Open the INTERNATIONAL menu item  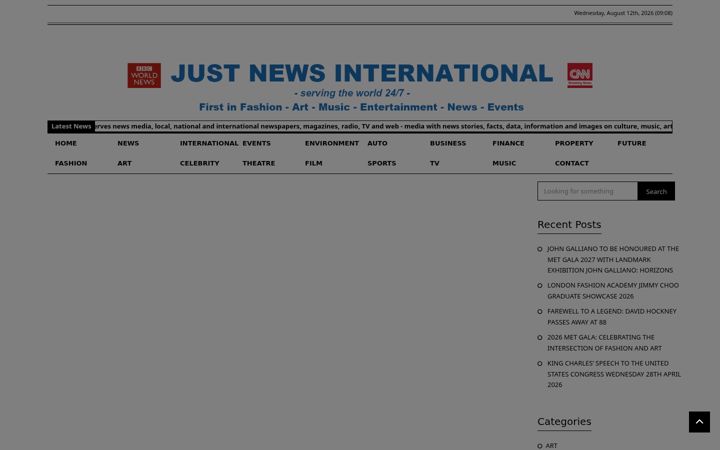pos(209,143)
